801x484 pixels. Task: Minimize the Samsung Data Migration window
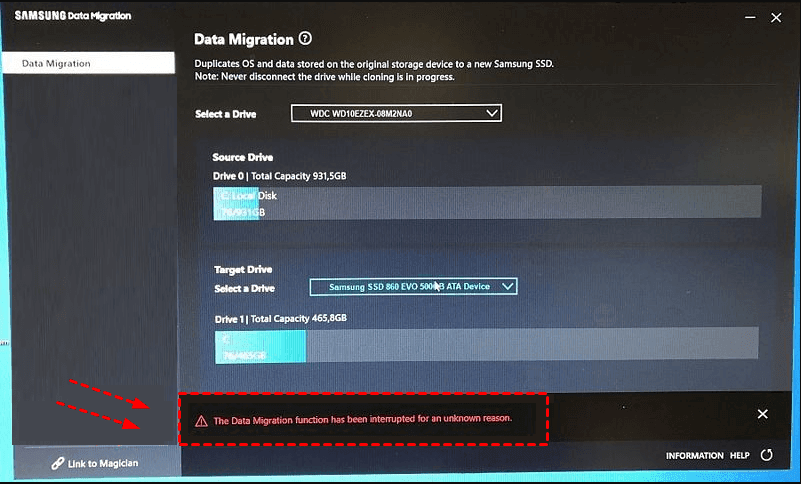[750, 17]
